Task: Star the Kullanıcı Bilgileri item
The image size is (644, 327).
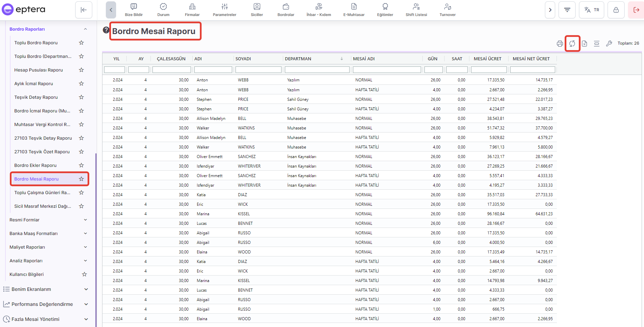Action: (84, 274)
